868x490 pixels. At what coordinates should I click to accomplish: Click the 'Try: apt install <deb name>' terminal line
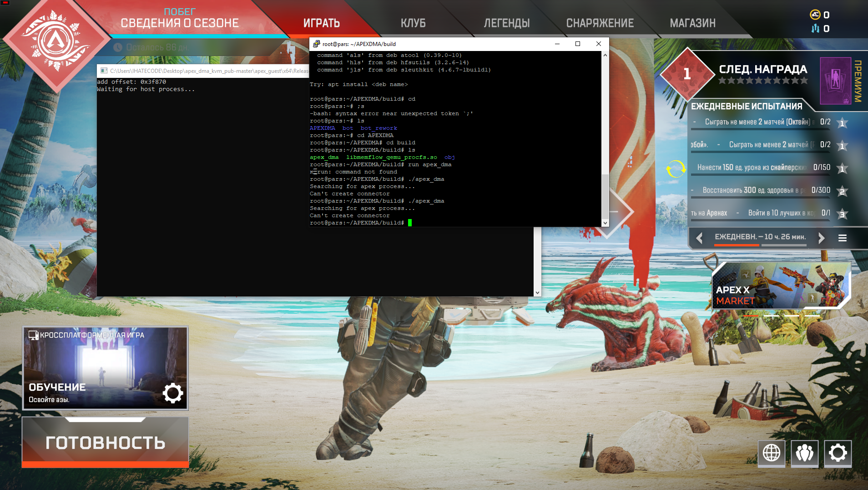point(359,84)
